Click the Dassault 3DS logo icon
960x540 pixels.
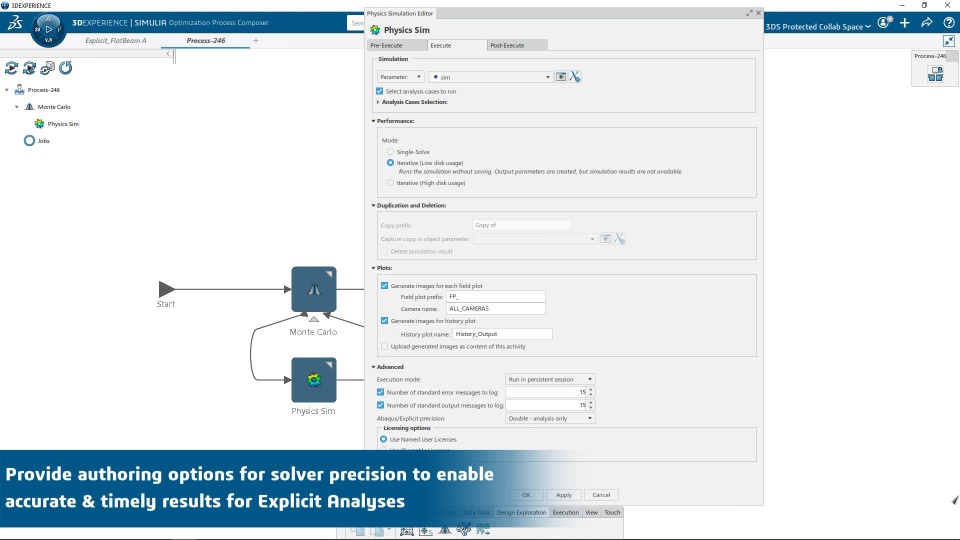coord(15,23)
